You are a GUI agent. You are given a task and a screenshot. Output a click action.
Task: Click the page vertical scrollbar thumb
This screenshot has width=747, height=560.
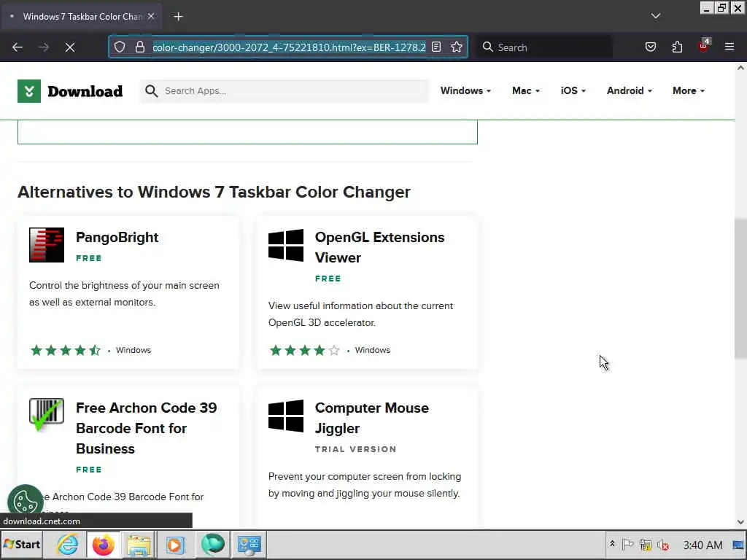[740, 289]
